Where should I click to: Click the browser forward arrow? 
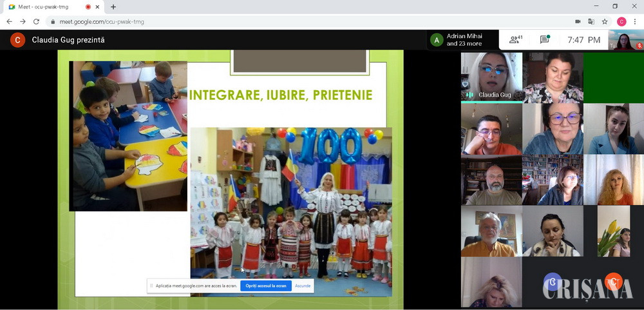[x=23, y=21]
